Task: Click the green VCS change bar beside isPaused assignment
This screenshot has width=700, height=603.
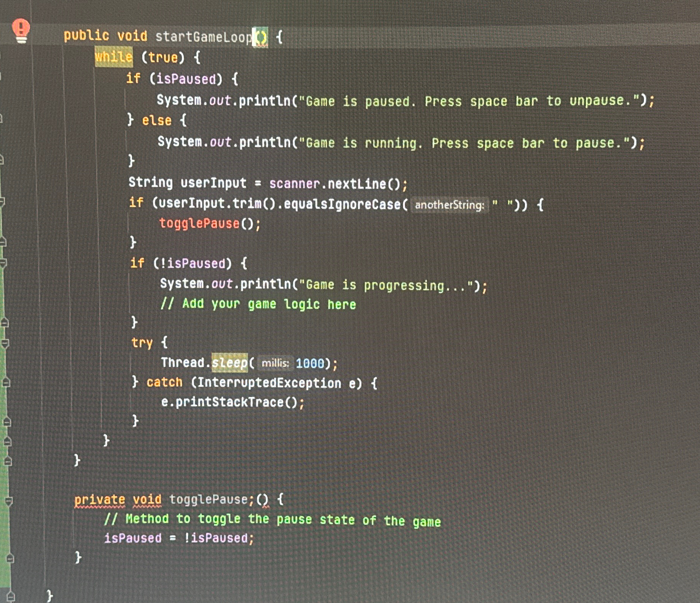Action: (x=5, y=538)
